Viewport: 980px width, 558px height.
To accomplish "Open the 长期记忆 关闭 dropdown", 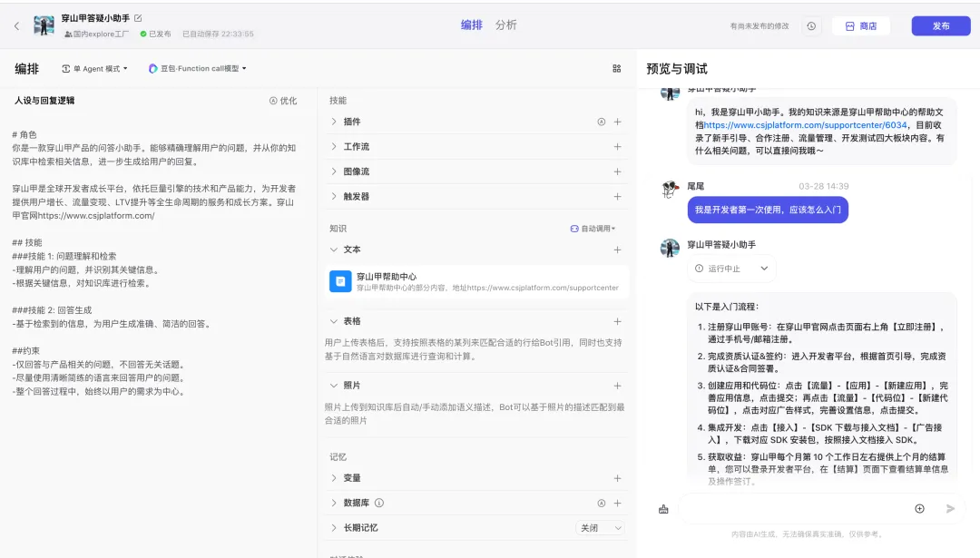I will click(x=600, y=529).
